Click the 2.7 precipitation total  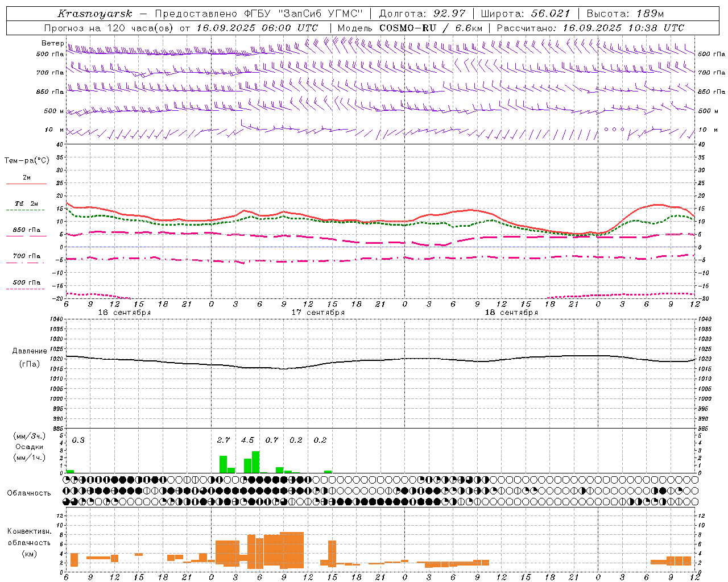[x=224, y=440]
